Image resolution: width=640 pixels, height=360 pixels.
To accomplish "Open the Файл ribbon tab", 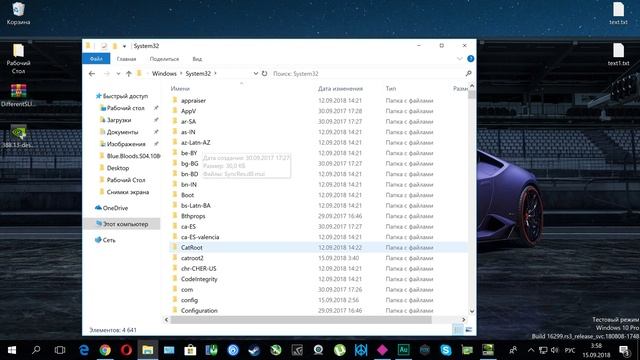I will click(x=96, y=59).
